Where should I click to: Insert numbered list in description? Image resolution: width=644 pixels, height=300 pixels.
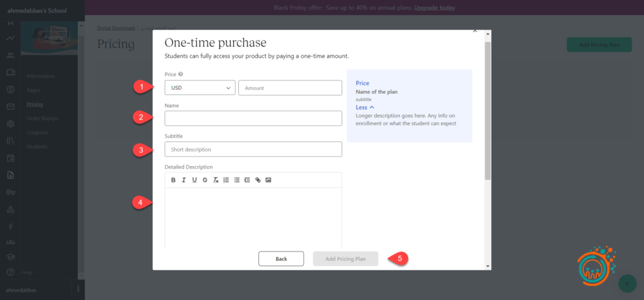pyautogui.click(x=226, y=180)
